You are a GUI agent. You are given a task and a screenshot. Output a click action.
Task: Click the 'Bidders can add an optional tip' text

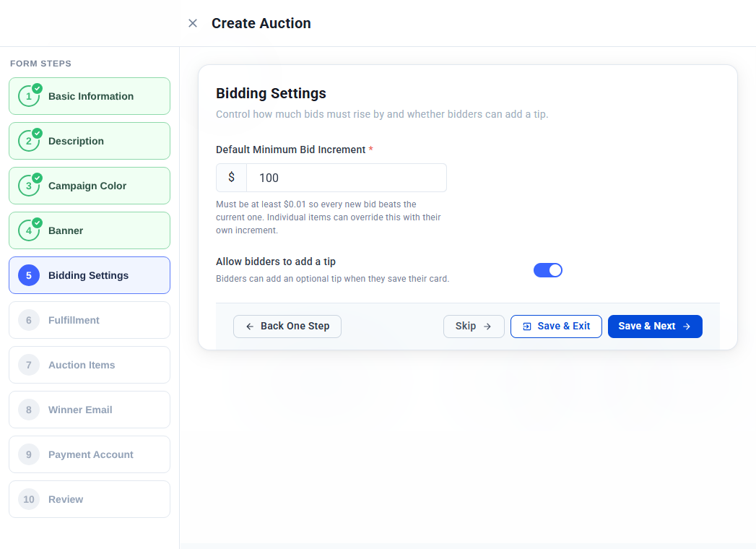[333, 279]
